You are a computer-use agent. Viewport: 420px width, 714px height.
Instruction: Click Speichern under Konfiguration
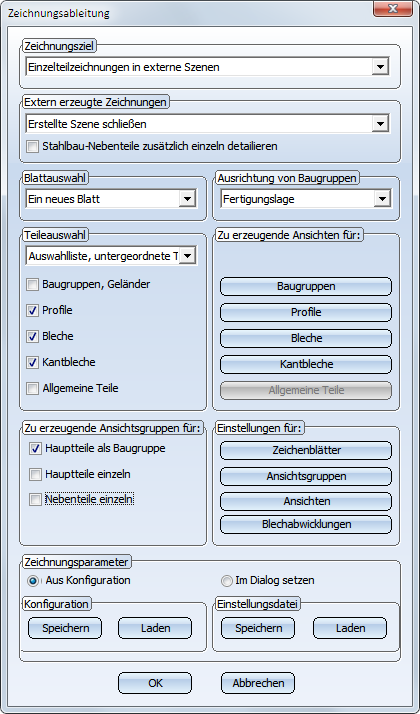coord(65,628)
